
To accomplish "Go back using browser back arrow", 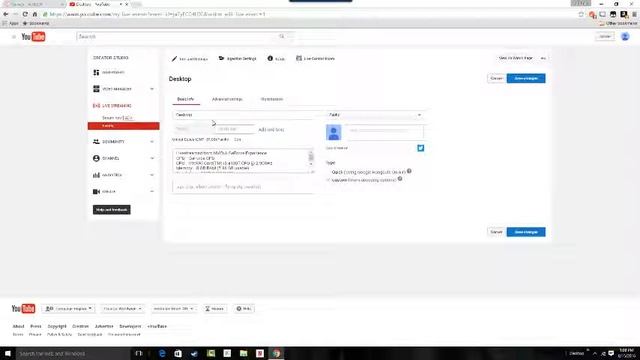I will click(6, 14).
